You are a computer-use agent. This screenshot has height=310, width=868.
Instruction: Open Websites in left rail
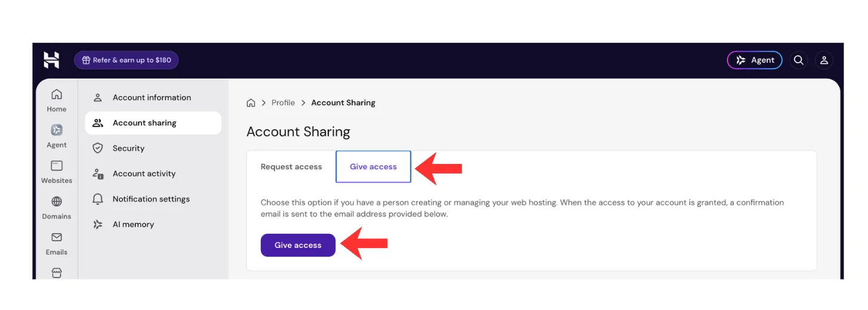point(57,172)
